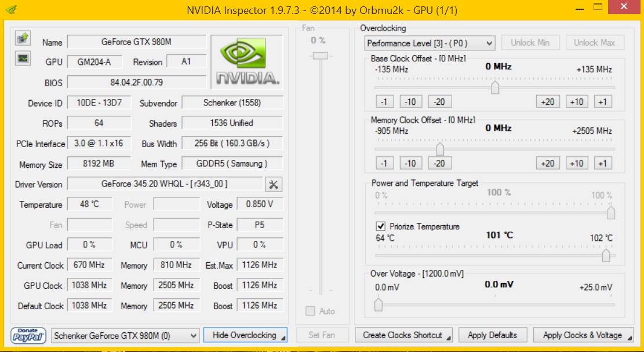Click the Memory field showing 810 MHz

pyautogui.click(x=176, y=265)
